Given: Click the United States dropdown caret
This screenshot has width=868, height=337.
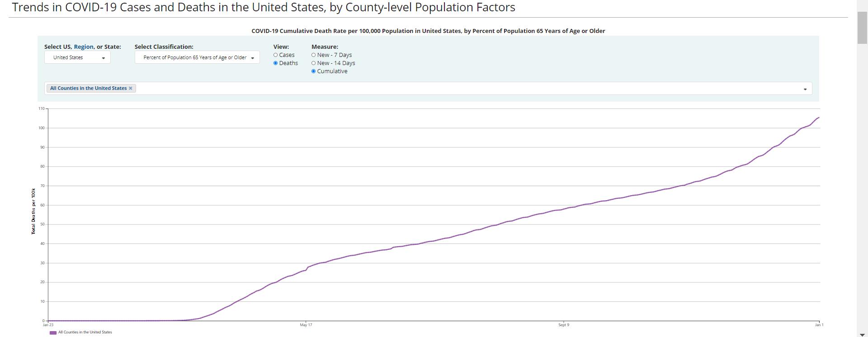Looking at the screenshot, I should pos(104,58).
